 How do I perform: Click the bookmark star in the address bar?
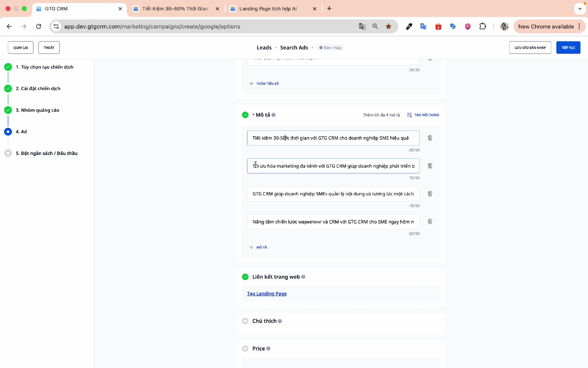388,26
